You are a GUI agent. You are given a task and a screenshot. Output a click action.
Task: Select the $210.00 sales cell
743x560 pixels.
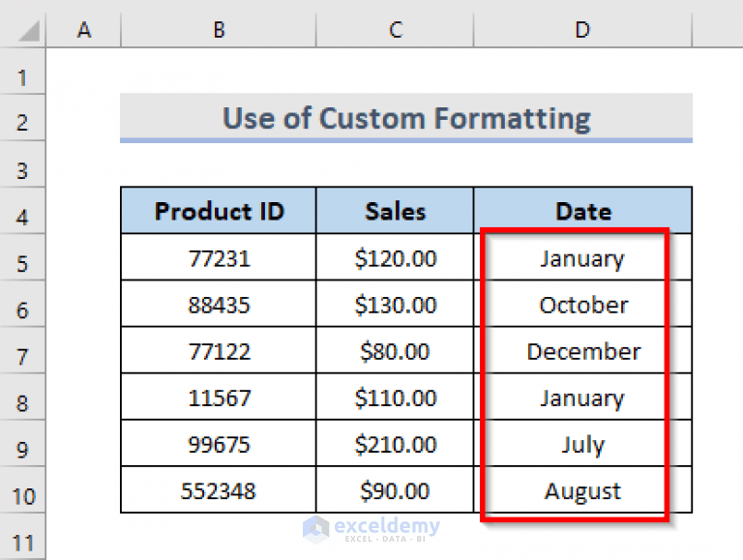[395, 443]
